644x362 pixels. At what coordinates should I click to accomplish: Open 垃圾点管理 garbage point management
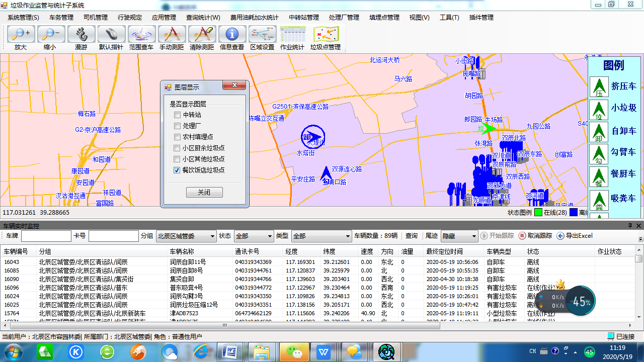pyautogui.click(x=326, y=35)
